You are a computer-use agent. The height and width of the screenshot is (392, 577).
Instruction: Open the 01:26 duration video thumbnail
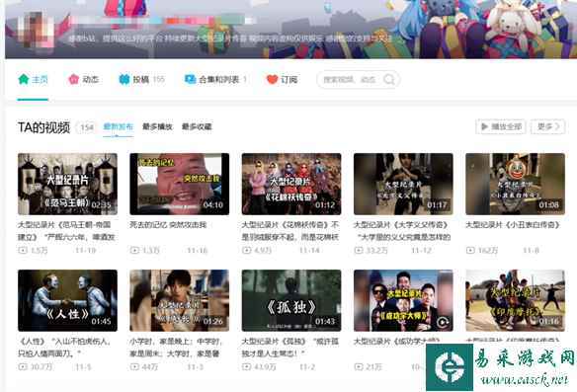coord(180,300)
